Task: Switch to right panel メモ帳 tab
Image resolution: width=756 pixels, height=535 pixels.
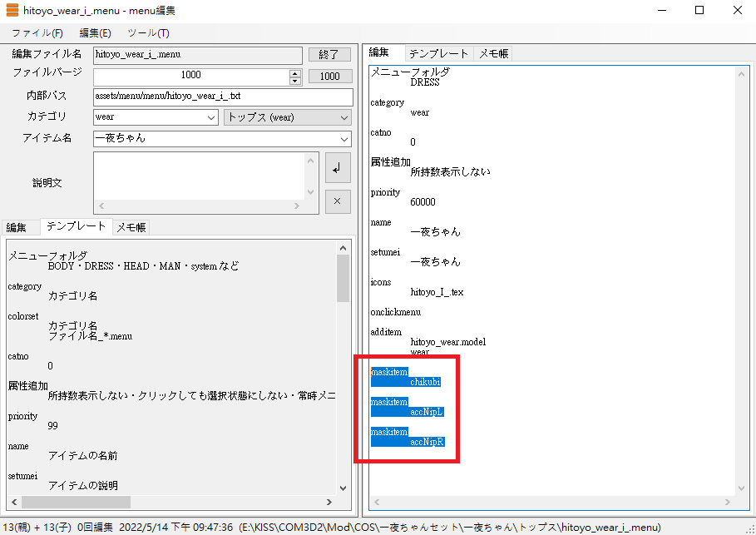Action: [494, 53]
